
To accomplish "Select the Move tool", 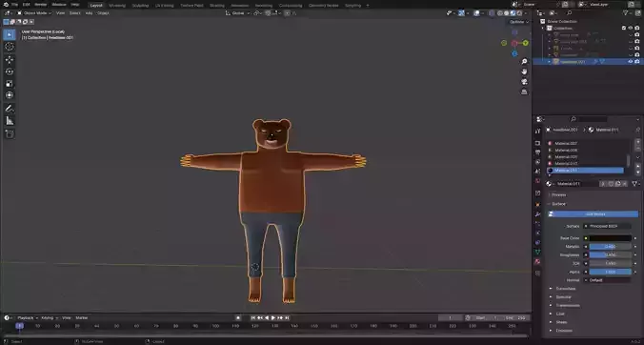I will tap(9, 60).
